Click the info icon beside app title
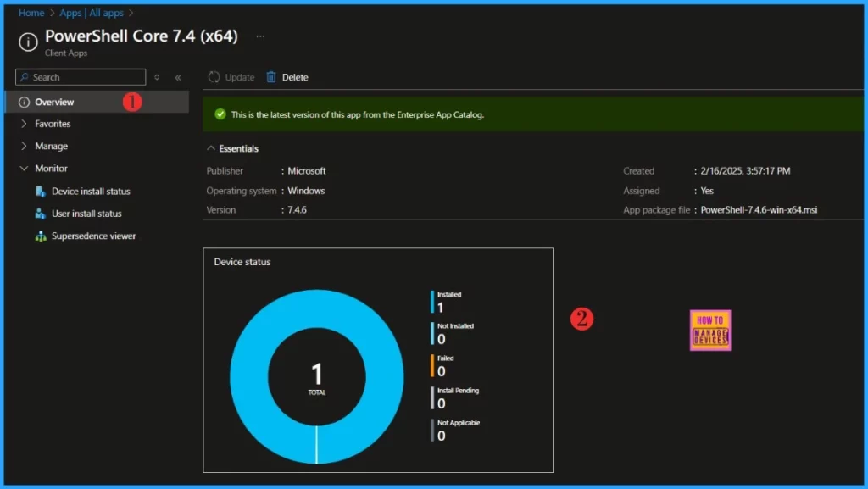Image resolution: width=868 pixels, height=489 pixels. [28, 42]
